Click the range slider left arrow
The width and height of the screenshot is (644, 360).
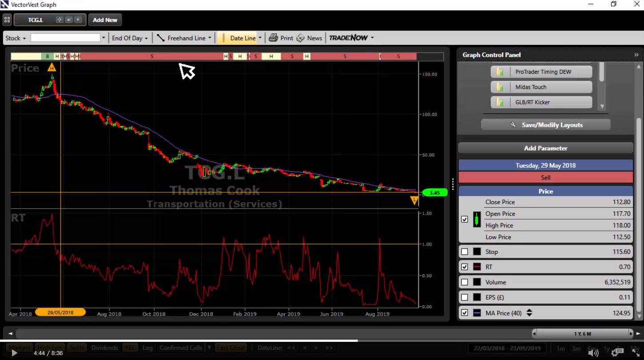pos(535,333)
